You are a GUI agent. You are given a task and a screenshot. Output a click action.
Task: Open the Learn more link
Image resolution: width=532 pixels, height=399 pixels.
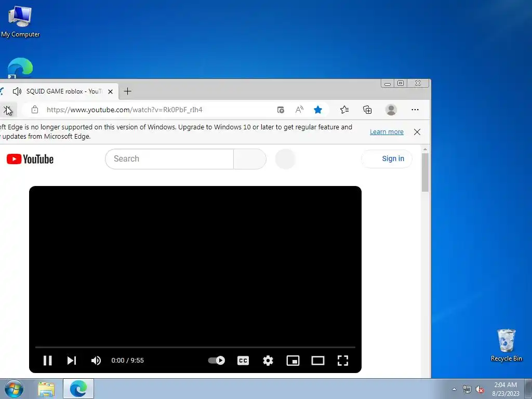pos(387,131)
